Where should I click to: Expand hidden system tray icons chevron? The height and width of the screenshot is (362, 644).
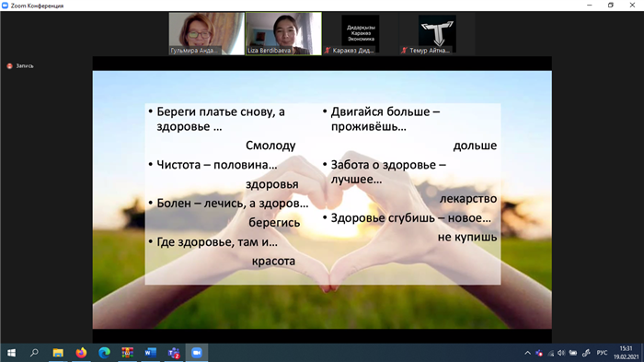coord(528,353)
